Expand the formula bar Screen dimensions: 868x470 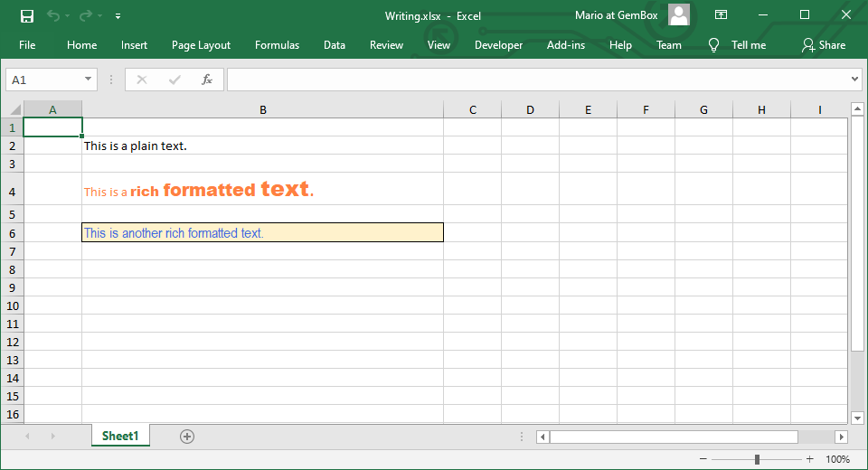(x=855, y=80)
